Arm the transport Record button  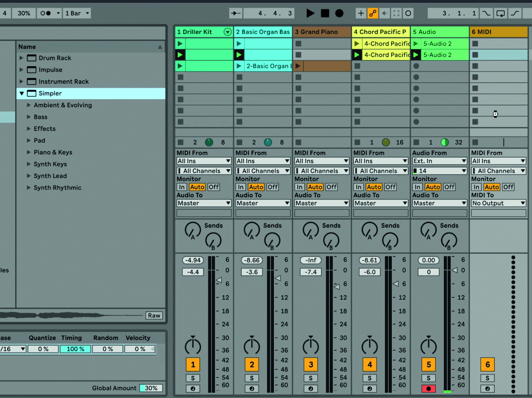339,13
